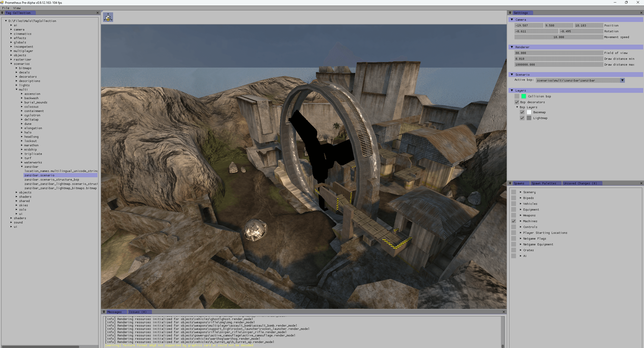Open the Messages panel menu triangle
This screenshot has height=348, width=644.
coord(104,312)
